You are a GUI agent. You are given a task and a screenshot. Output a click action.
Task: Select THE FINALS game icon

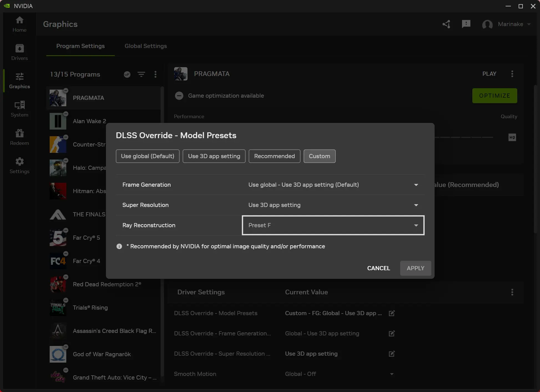click(x=58, y=214)
